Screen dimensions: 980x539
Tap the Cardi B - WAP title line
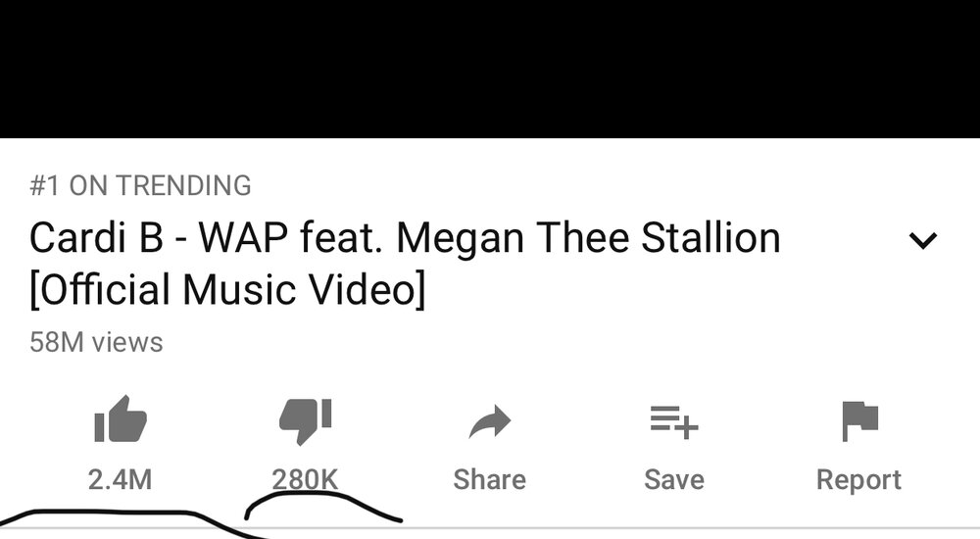[x=405, y=238]
